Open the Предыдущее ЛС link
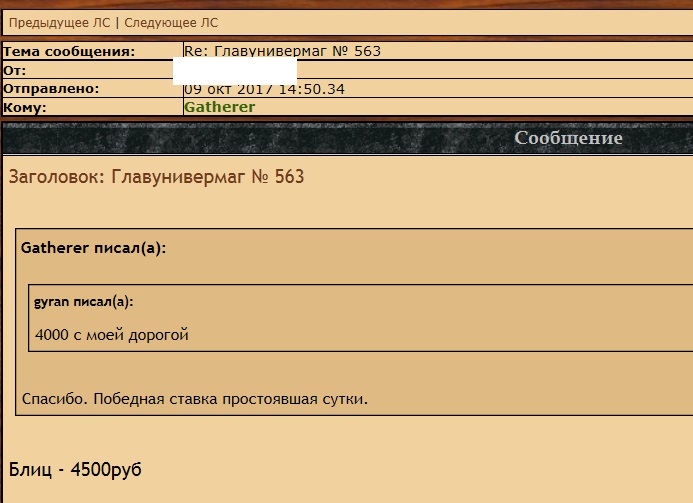Viewport: 693px width, 503px height. click(59, 22)
